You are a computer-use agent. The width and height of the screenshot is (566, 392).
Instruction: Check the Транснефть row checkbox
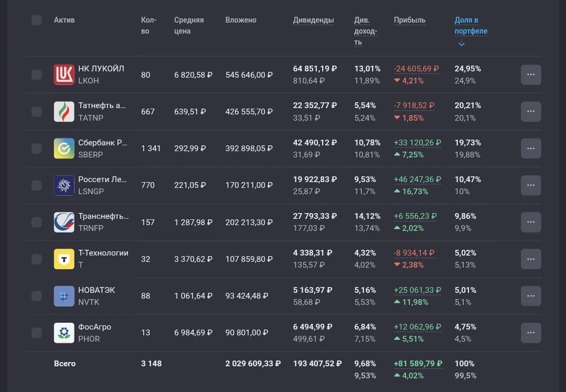coord(37,222)
